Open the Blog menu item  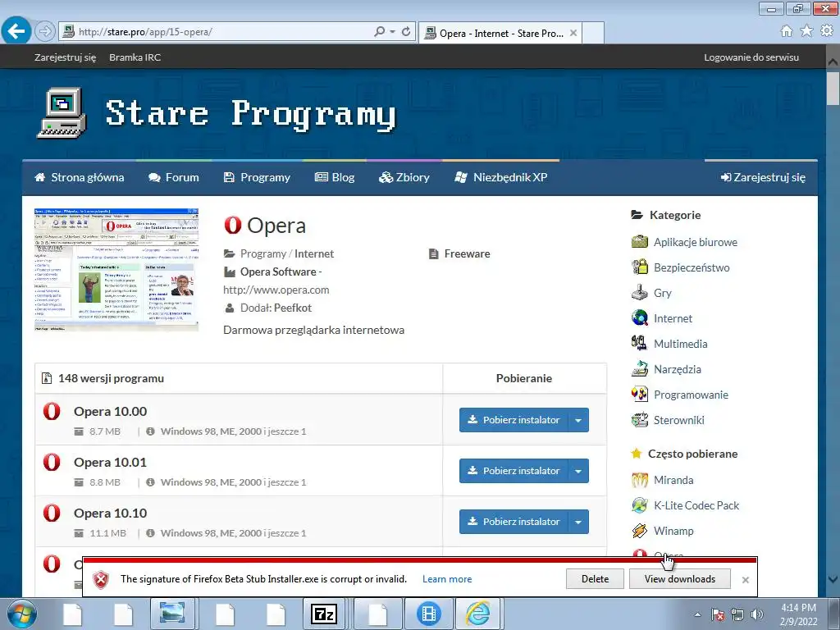tap(335, 177)
